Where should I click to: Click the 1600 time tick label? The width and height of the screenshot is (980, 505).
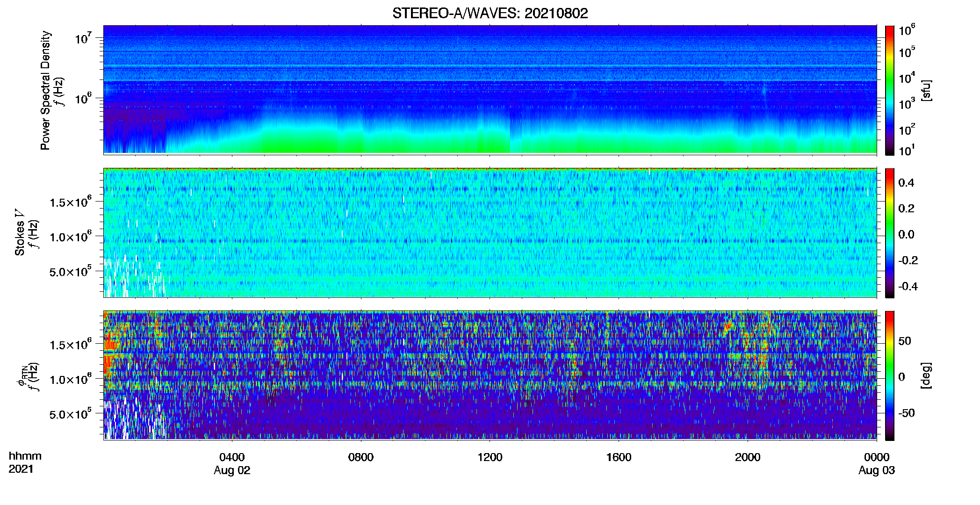pos(619,457)
